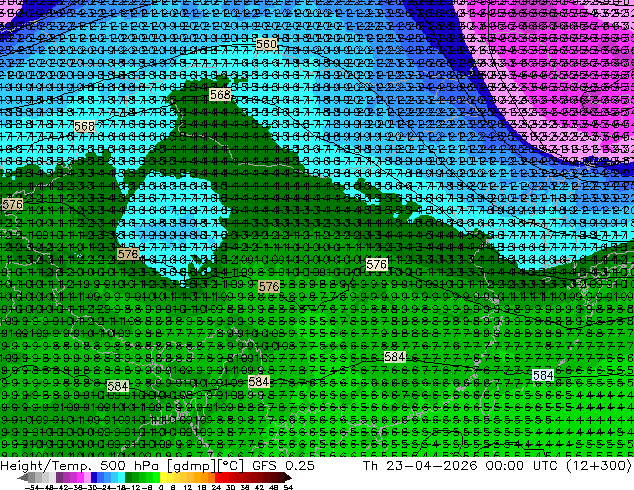This screenshot has height=490, width=634.
Task: Click the 'Height/Temp.' title text
Action: pos(46,466)
